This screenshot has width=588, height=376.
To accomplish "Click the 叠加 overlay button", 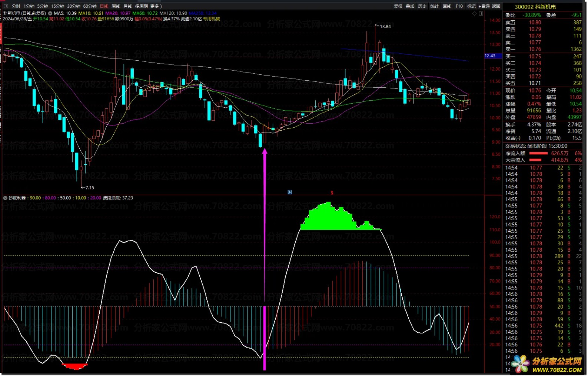I will click(x=410, y=6).
